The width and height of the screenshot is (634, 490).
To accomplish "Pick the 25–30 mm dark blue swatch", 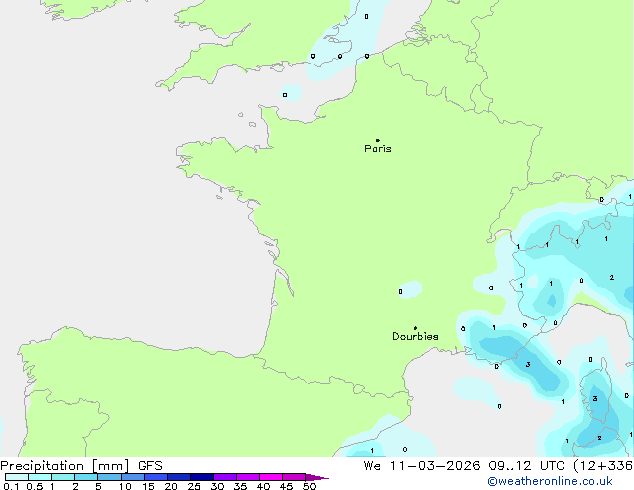I will 201,477.
